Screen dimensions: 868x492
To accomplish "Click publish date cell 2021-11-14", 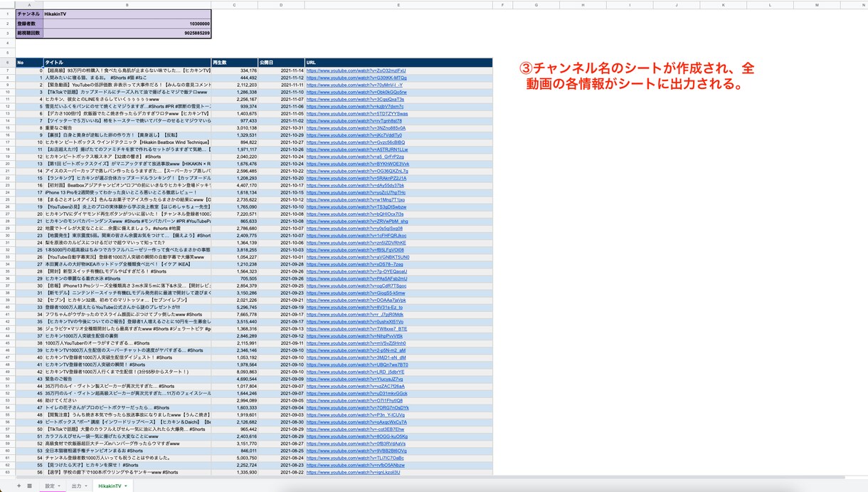I will (282, 71).
